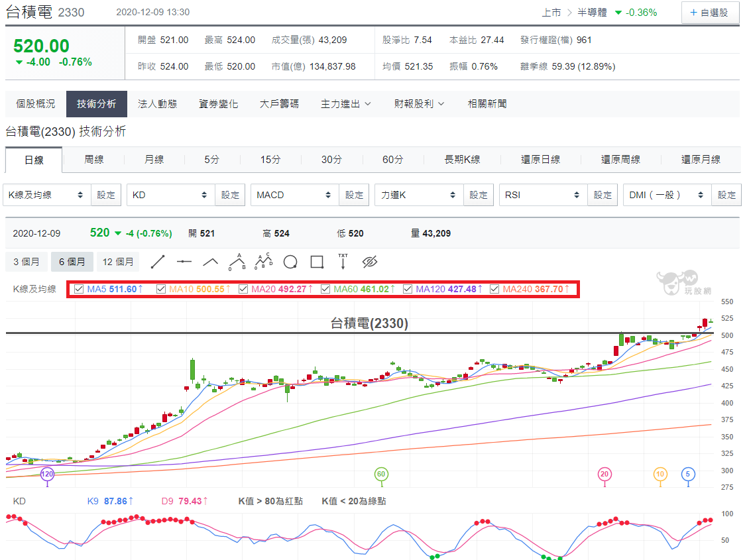The image size is (747, 560).
Task: Click 設定 button beside MACD
Action: pos(355,195)
